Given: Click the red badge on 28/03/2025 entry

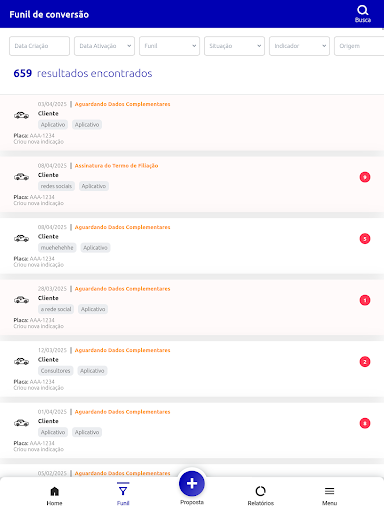Looking at the screenshot, I should (365, 300).
